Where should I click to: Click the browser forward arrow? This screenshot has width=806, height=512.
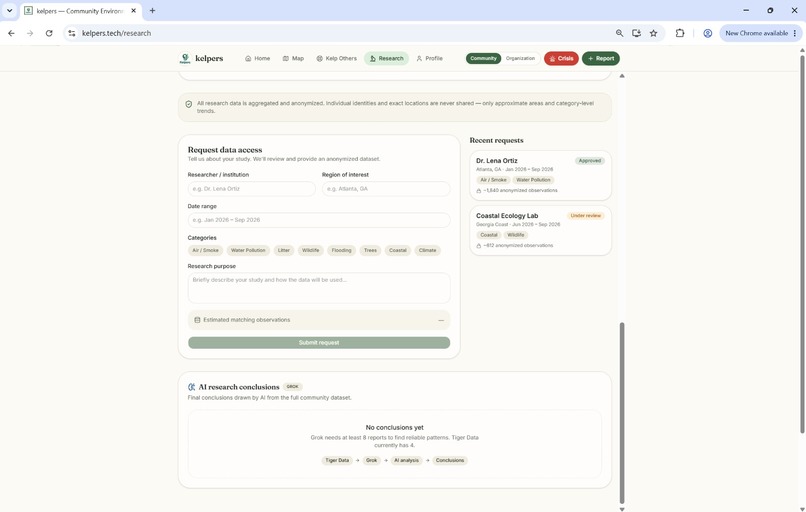(x=30, y=33)
